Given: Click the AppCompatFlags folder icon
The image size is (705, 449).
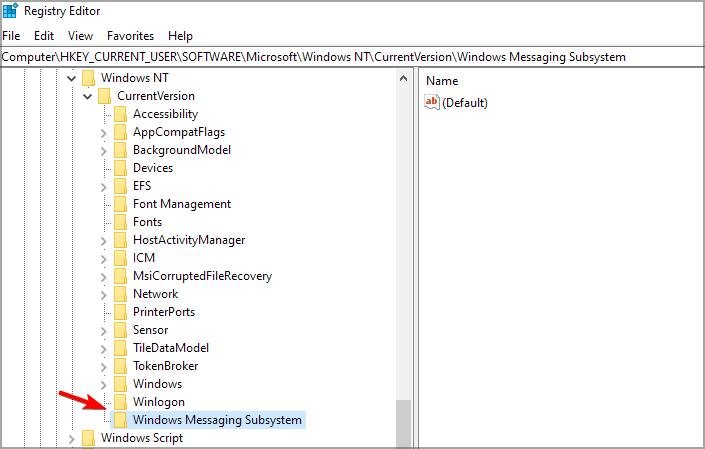Looking at the screenshot, I should click(x=120, y=132).
